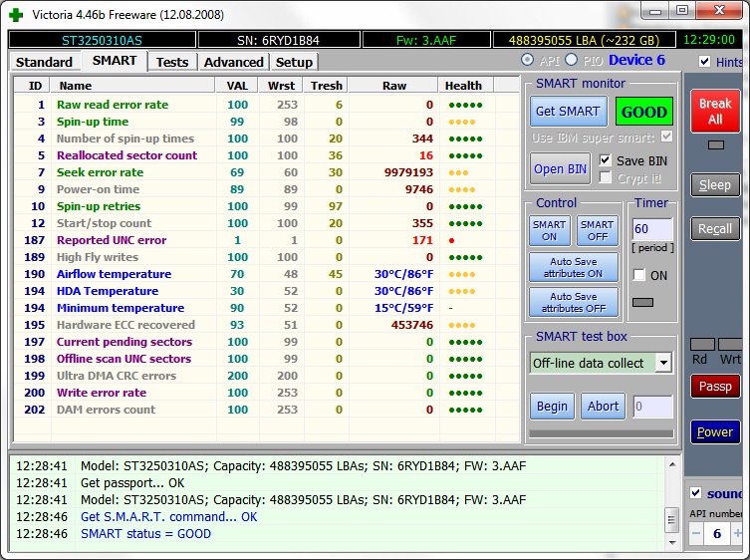Click the Get SMART button
Viewport: 750px width, 560px height.
coord(568,112)
